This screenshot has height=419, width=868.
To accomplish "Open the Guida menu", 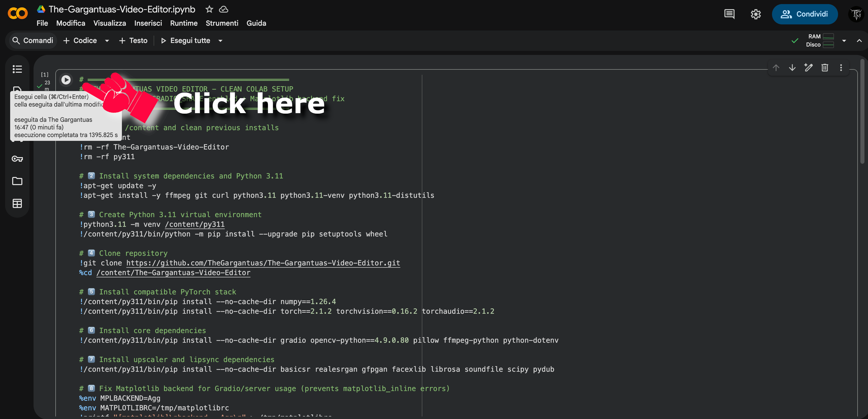I will (256, 23).
